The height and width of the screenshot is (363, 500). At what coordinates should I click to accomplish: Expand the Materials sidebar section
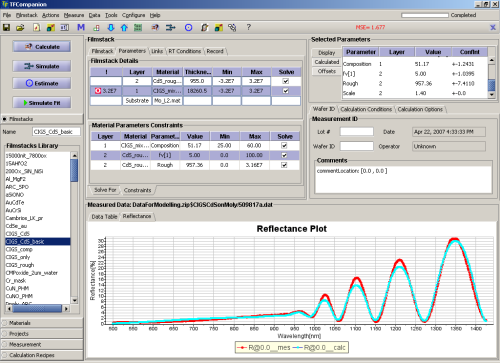click(x=42, y=323)
